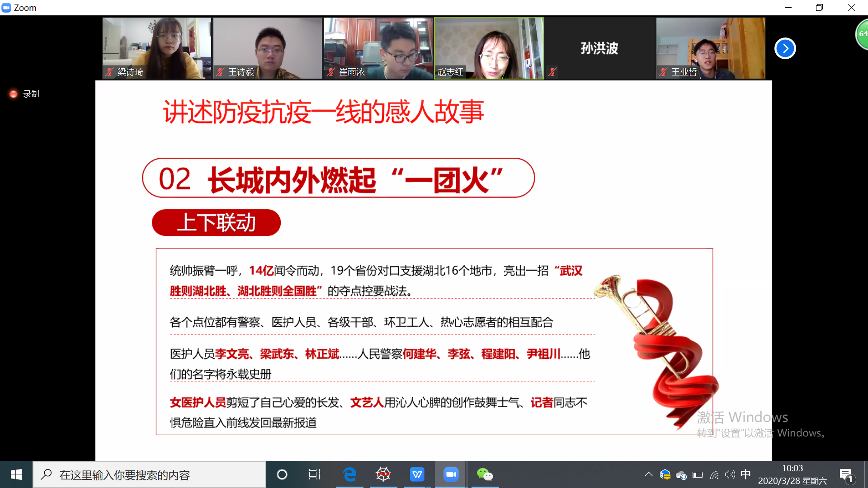Open the 中 input method options
868x488 pixels.
tap(746, 474)
